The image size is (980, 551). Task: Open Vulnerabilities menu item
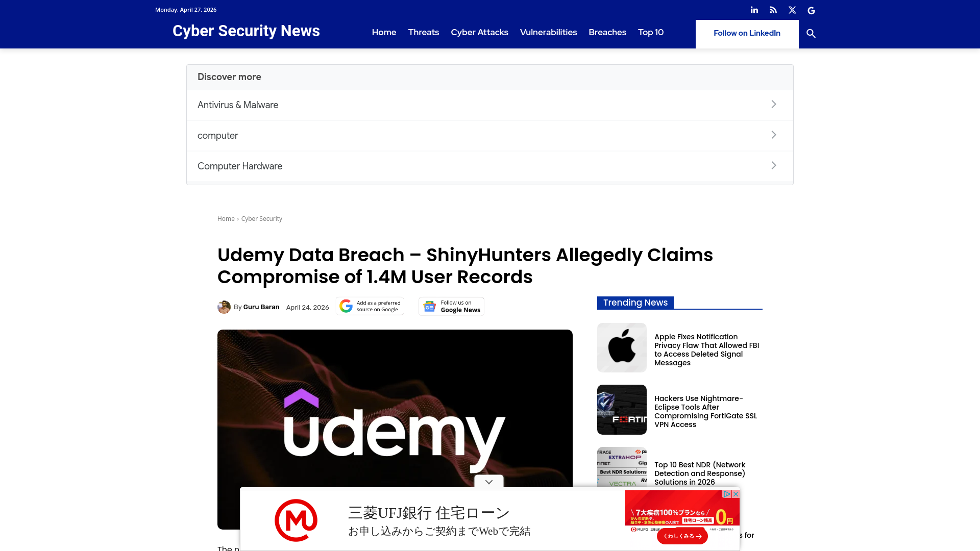(x=548, y=32)
